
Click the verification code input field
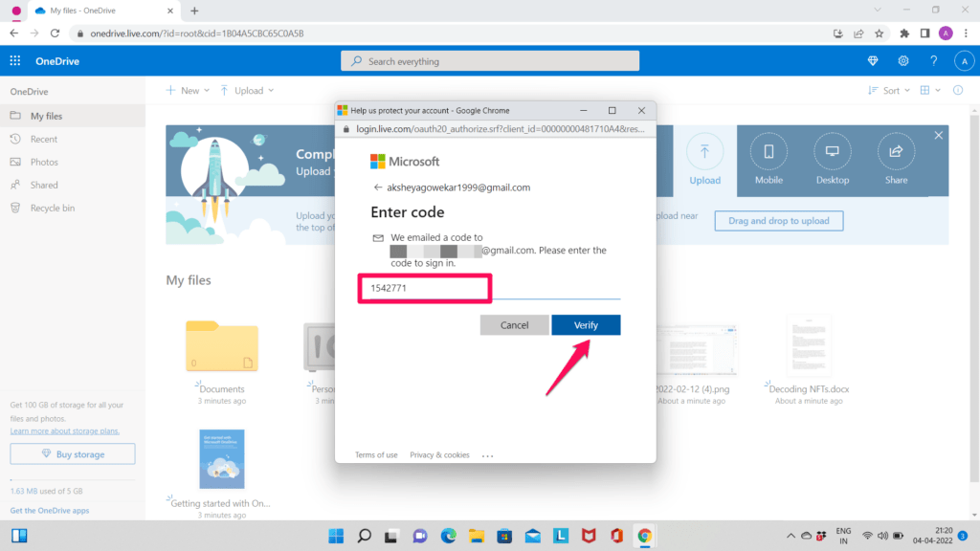[x=424, y=288]
